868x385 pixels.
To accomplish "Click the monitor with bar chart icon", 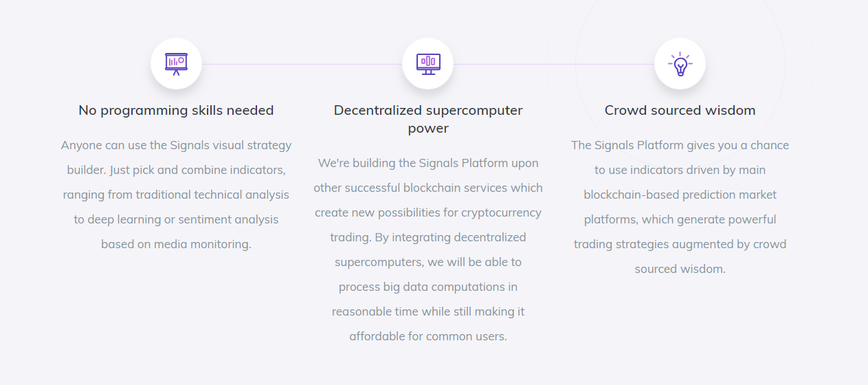I will (x=428, y=64).
